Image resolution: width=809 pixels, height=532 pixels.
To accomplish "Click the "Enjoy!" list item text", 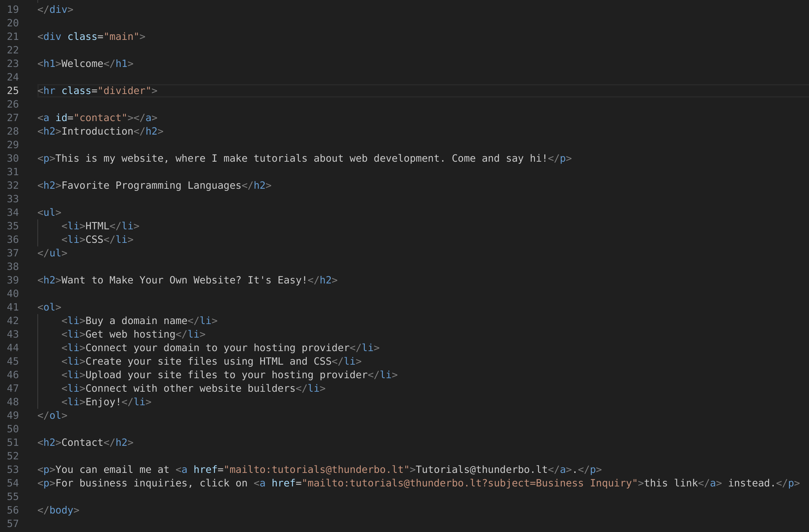I will point(103,402).
